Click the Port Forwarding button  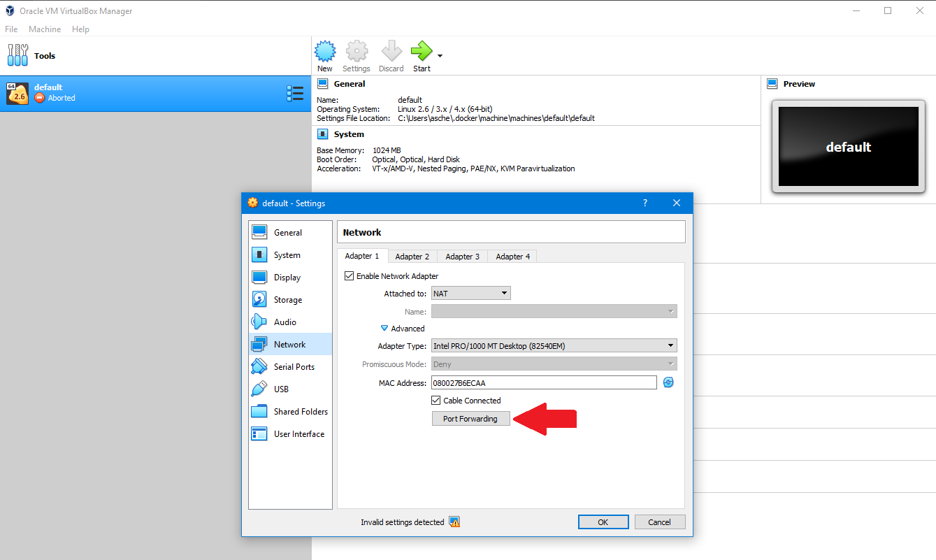[x=470, y=419]
